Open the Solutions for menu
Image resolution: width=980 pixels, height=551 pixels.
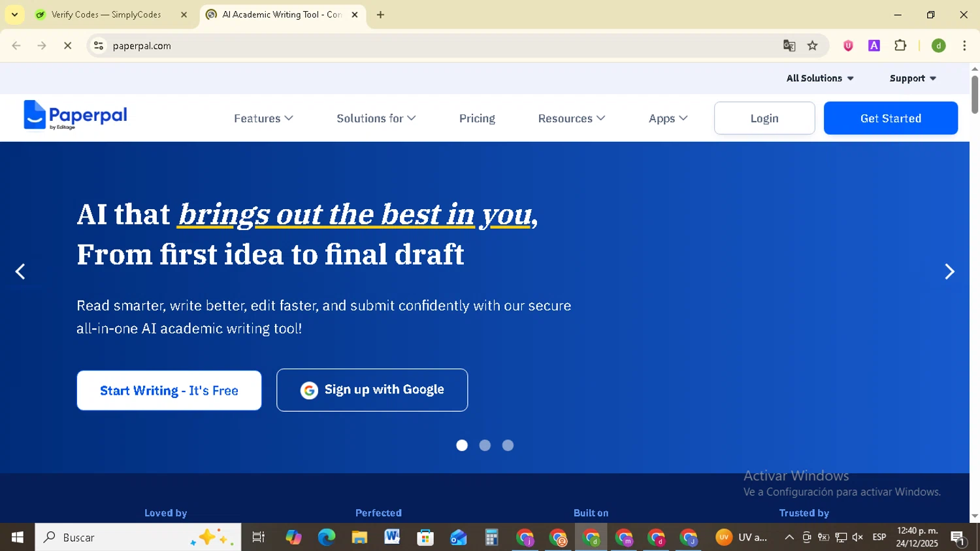point(376,118)
